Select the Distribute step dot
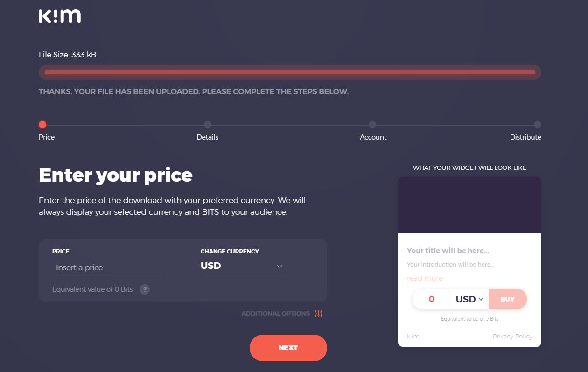Screen dimensions: 588x372 click(538, 125)
